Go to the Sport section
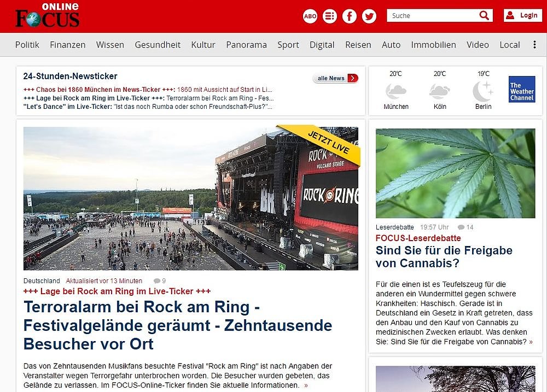This screenshot has width=547, height=392. coord(288,45)
